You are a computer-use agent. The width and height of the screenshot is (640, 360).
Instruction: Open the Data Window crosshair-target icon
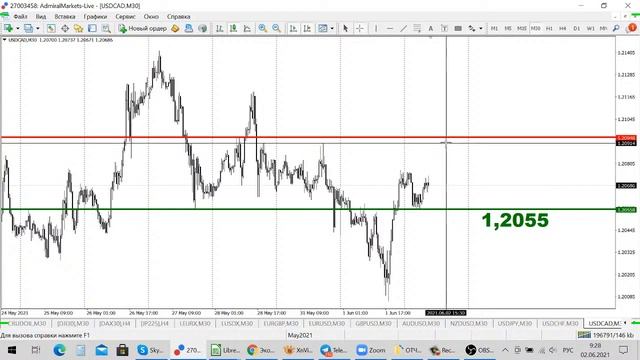click(x=65, y=28)
